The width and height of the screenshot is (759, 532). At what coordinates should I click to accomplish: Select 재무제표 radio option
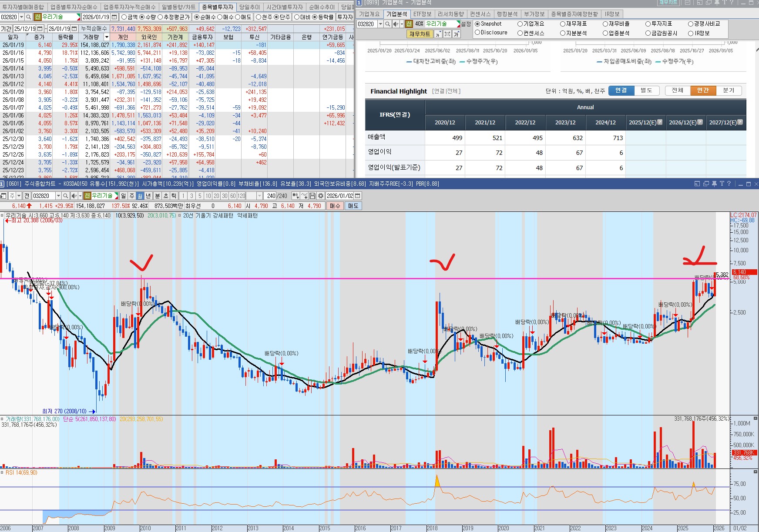pos(563,24)
